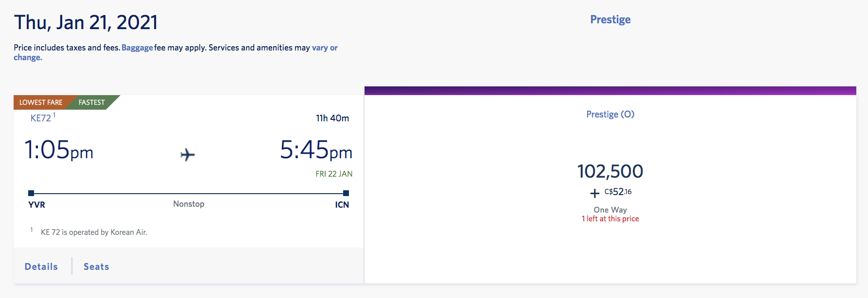Click the Prestige (O) fare class link
The image size is (868, 298).
pos(610,114)
